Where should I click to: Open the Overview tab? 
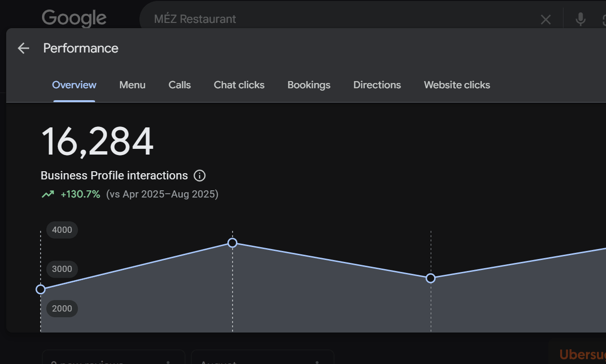[74, 85]
